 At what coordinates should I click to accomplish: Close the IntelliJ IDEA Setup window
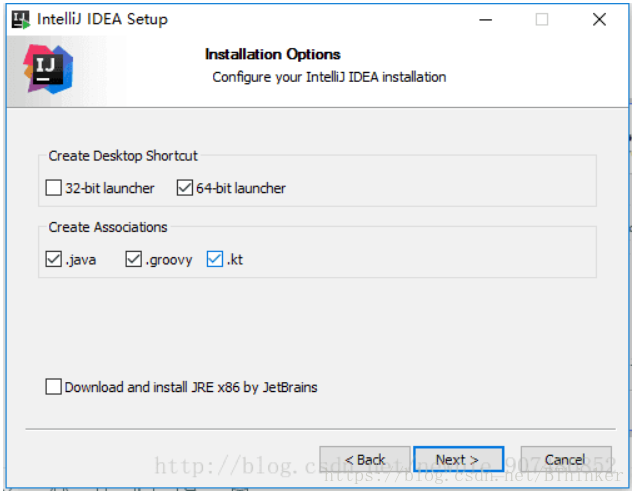pos(599,19)
